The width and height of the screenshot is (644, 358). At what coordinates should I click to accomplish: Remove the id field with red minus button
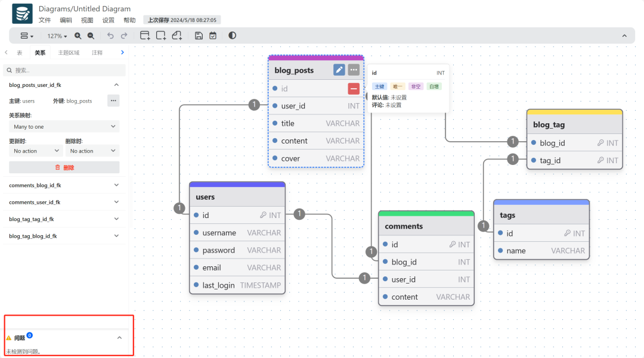click(x=354, y=89)
